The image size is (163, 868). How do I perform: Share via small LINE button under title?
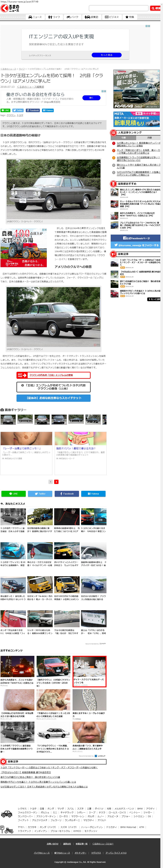coord(5,110)
